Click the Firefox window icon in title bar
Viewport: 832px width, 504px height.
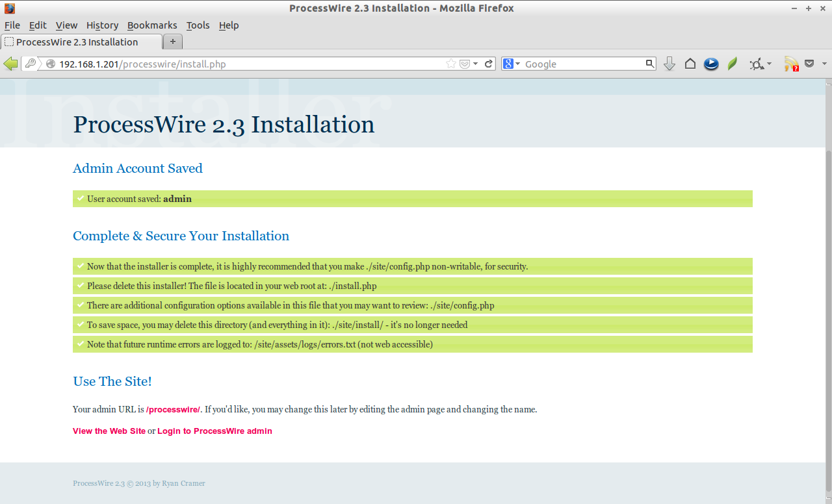pyautogui.click(x=9, y=8)
